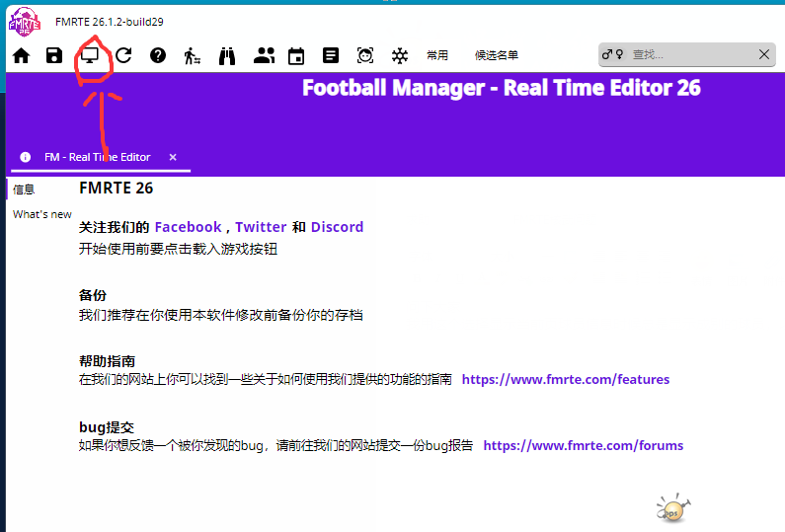Click the Save floppy disk icon

tap(54, 56)
